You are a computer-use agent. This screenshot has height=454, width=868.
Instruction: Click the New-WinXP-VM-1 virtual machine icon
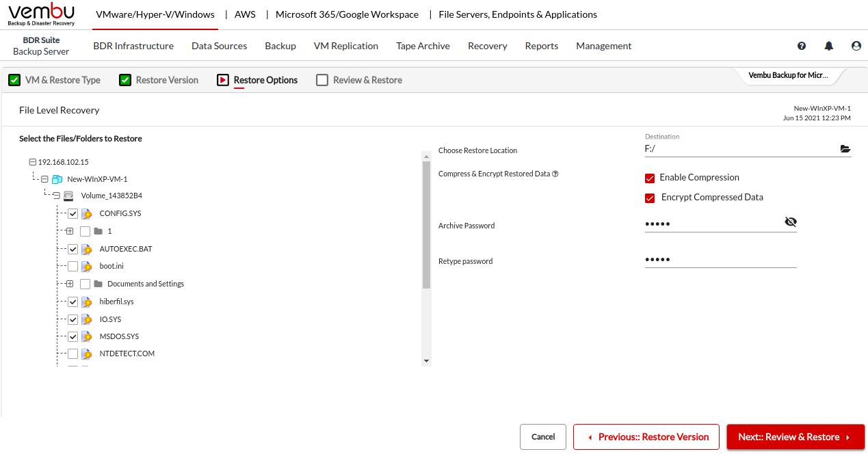click(57, 179)
